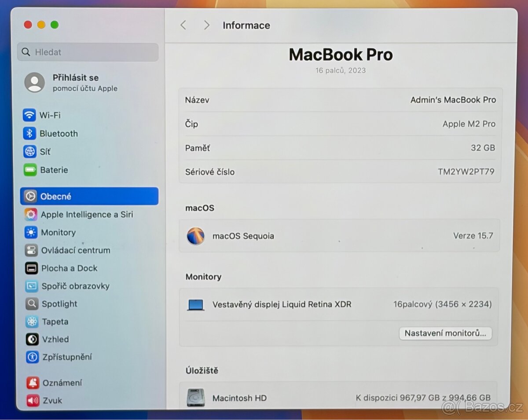Select Apple Intelligence a Siri settings

coord(88,214)
